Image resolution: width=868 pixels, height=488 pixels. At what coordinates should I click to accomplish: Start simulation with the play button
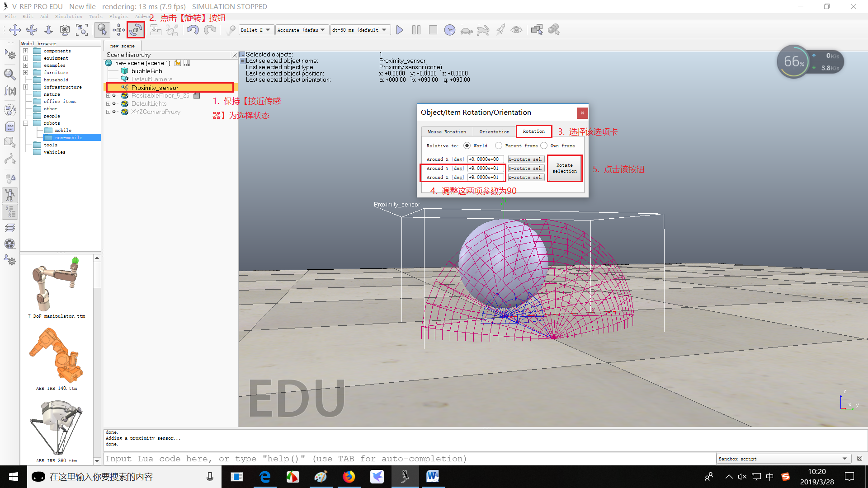point(400,30)
